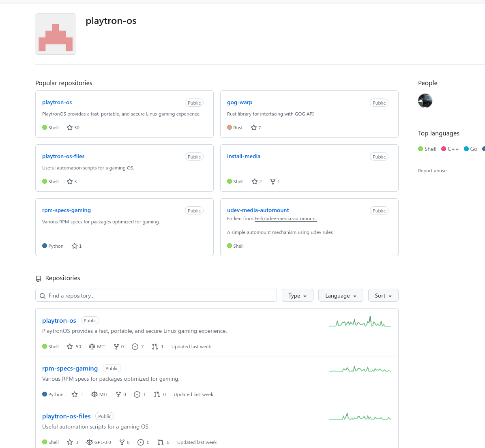Open the playtron-os popular repository card link
The image size is (485, 448).
coord(57,102)
